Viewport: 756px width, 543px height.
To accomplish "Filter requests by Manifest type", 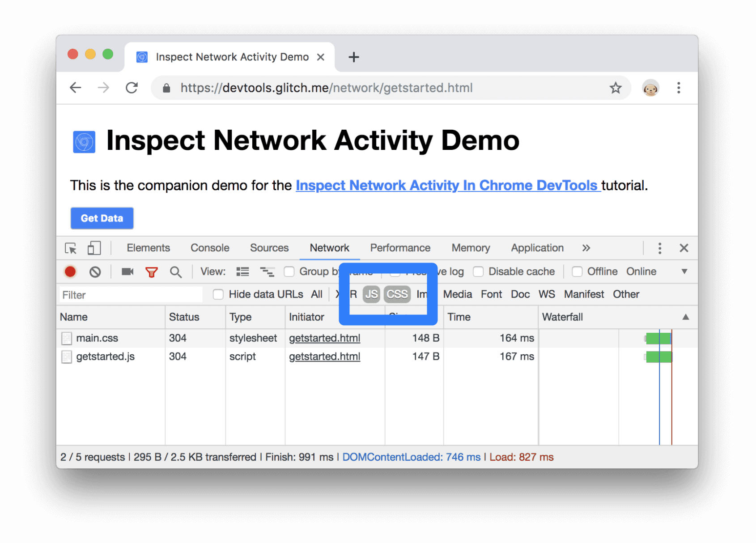I will 584,294.
